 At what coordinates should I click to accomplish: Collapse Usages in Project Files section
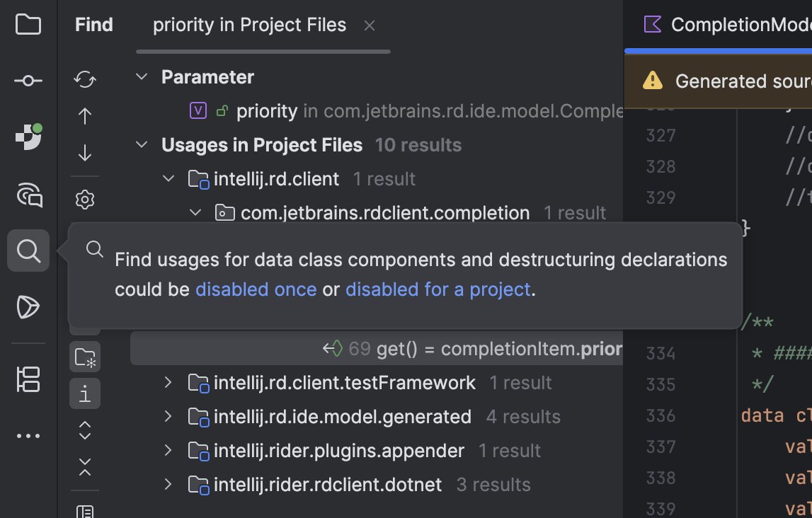coord(140,144)
